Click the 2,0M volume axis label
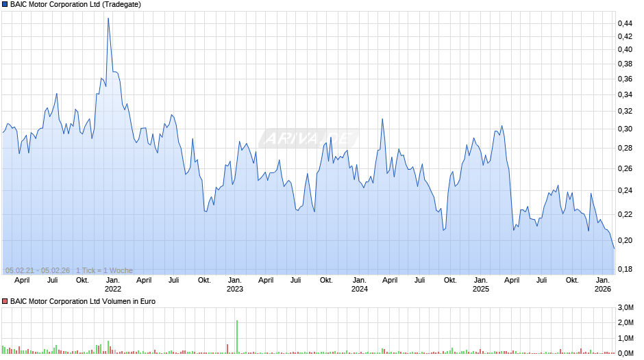This screenshot has height=360, width=644. [x=626, y=322]
